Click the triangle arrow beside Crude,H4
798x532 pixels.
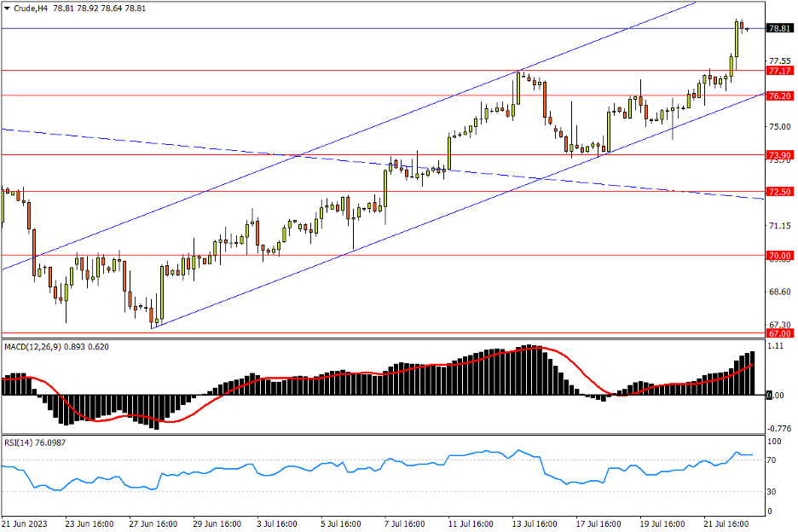[7, 8]
